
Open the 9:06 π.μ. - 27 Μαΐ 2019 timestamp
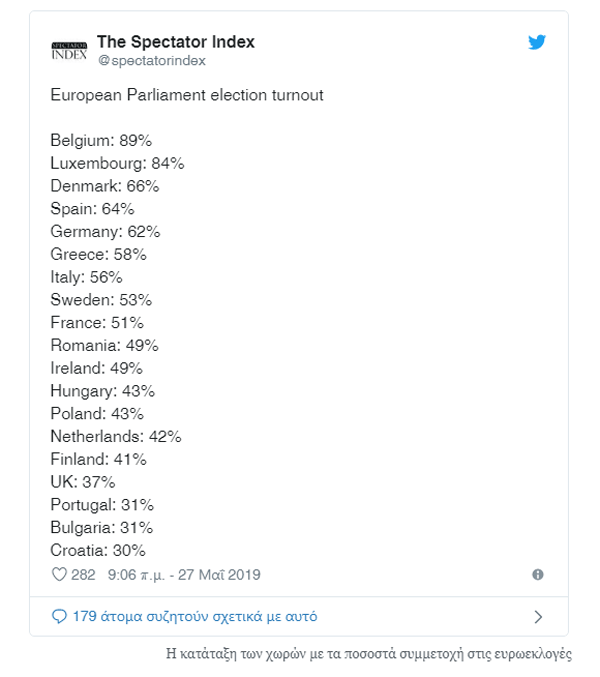pos(184,575)
